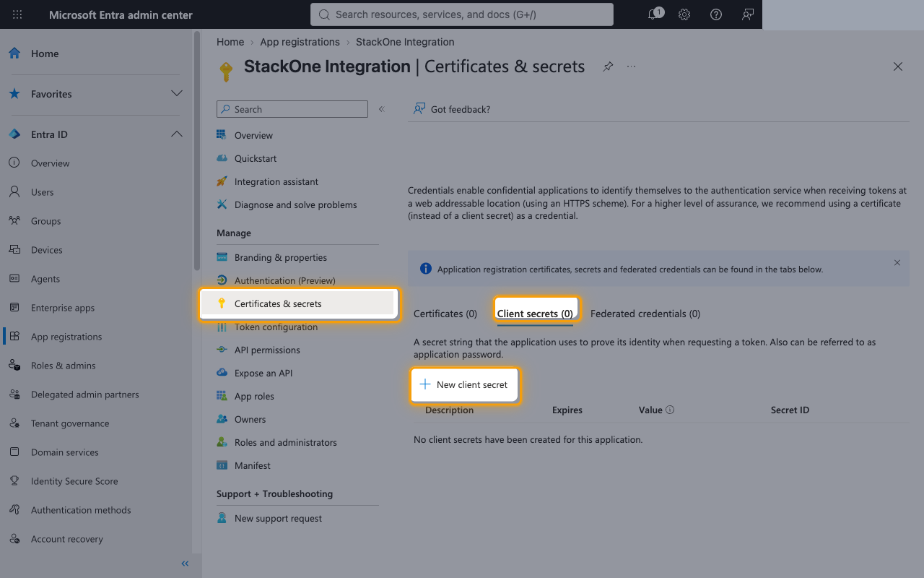Screen dimensions: 924x578
Task: Click the resource menu Search field
Action: (x=292, y=109)
